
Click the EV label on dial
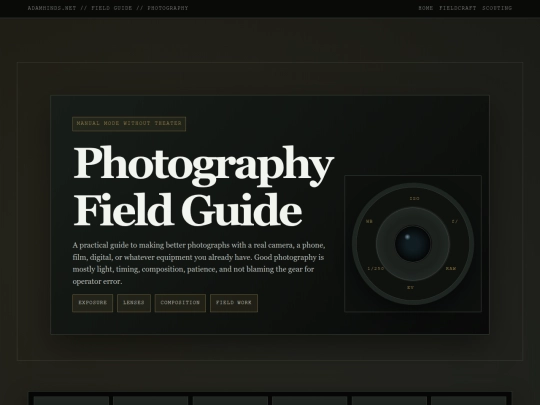411,288
